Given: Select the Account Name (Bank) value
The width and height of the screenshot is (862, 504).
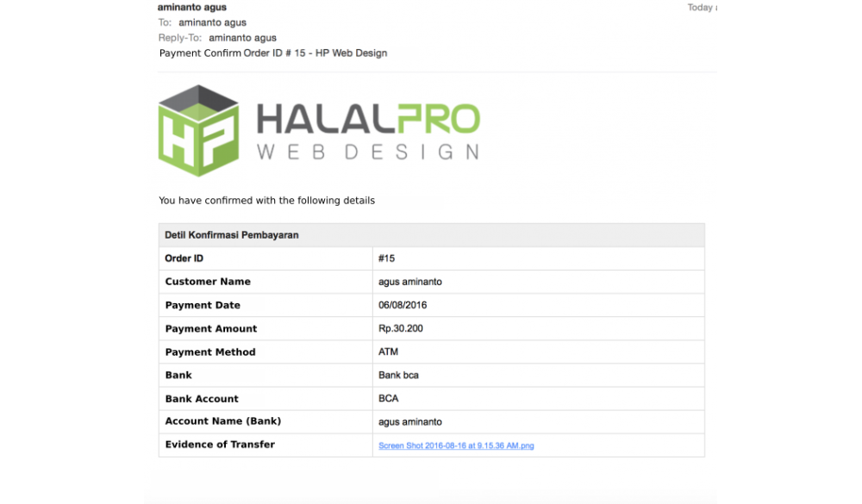Looking at the screenshot, I should click(x=409, y=422).
